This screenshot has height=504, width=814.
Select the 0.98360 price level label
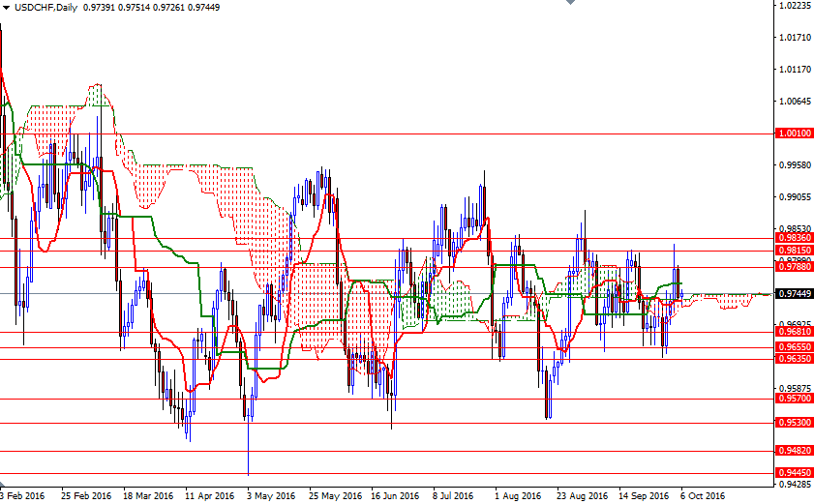tap(794, 238)
